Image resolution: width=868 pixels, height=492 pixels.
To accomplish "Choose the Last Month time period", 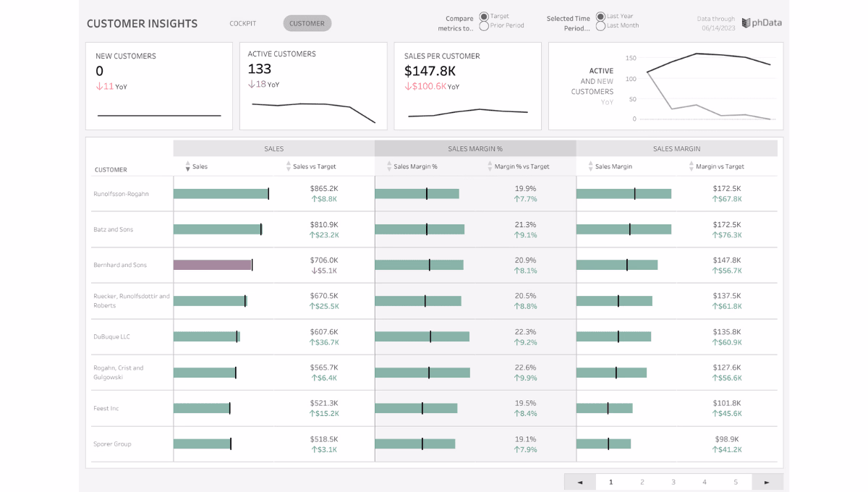I will pos(600,26).
